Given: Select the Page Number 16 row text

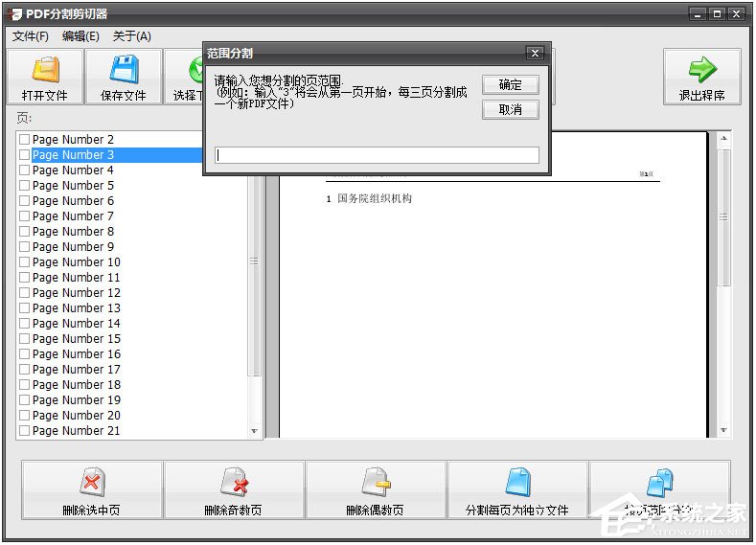Looking at the screenshot, I should point(77,354).
